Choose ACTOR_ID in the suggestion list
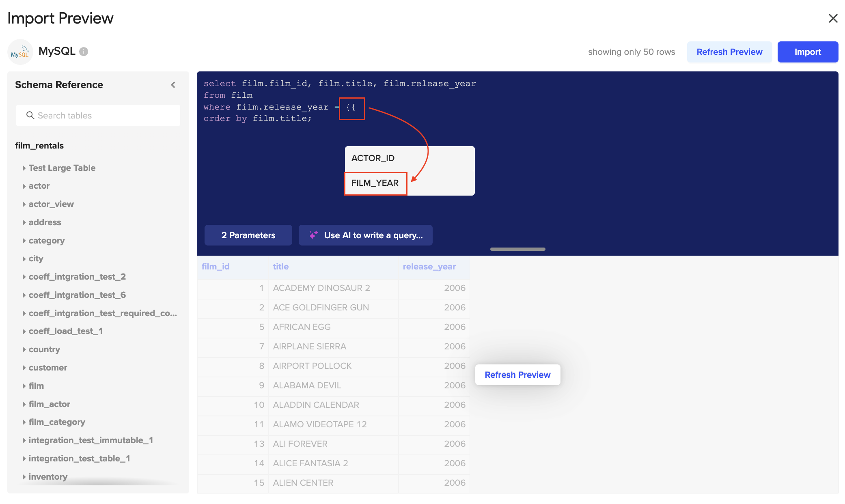Image resolution: width=845 pixels, height=504 pixels. 373,158
